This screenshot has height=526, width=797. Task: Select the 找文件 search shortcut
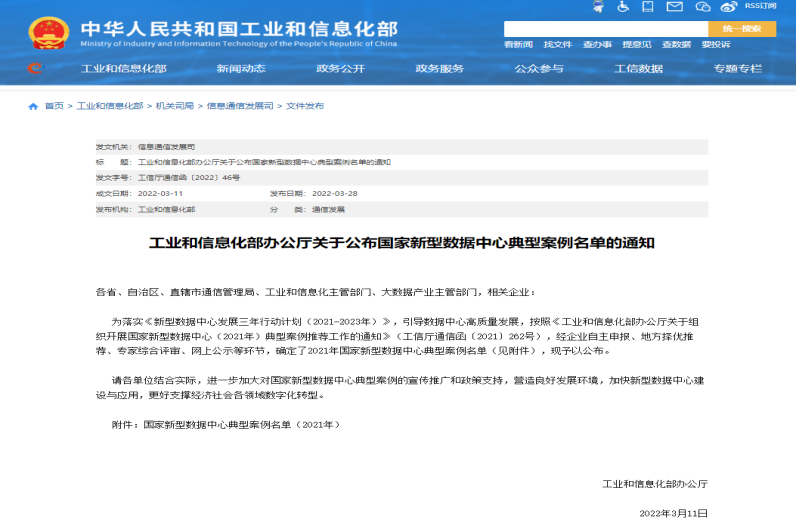click(x=558, y=45)
